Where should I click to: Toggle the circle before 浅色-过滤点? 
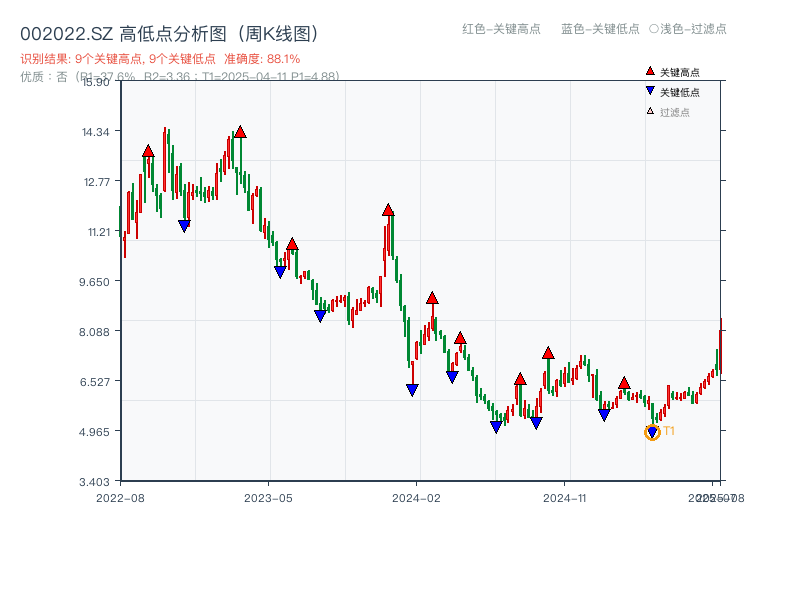pos(654,29)
